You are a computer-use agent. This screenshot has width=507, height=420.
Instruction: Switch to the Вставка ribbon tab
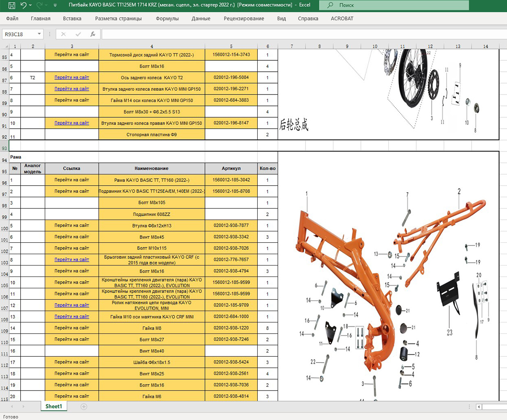point(72,19)
